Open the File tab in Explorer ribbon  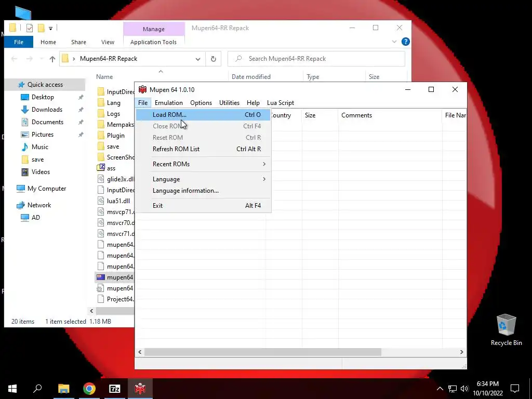point(19,42)
